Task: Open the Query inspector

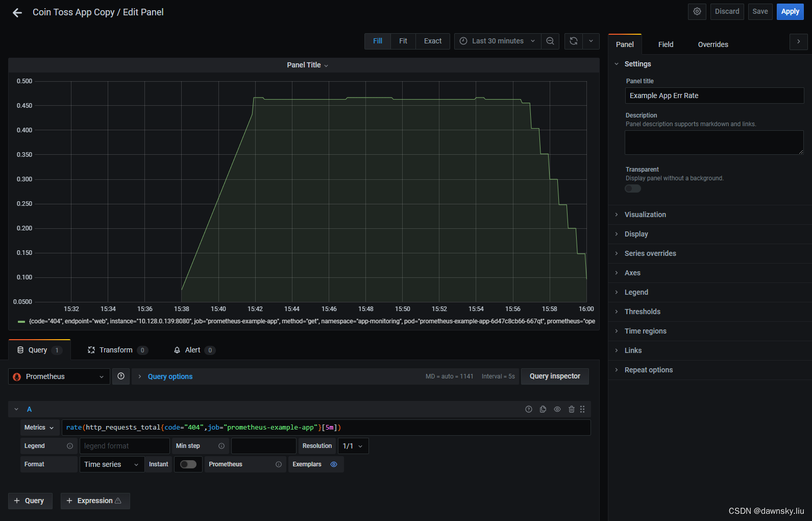Action: coord(555,376)
